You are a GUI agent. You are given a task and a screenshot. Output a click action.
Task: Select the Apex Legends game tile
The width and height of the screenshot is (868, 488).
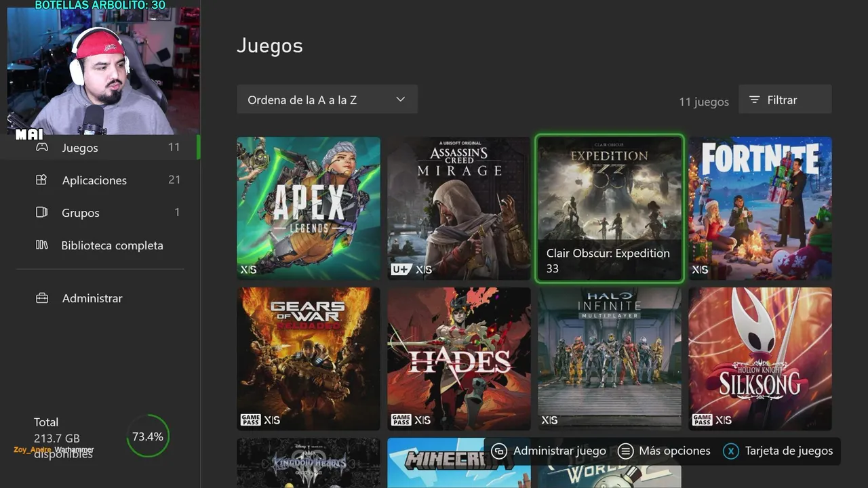309,208
